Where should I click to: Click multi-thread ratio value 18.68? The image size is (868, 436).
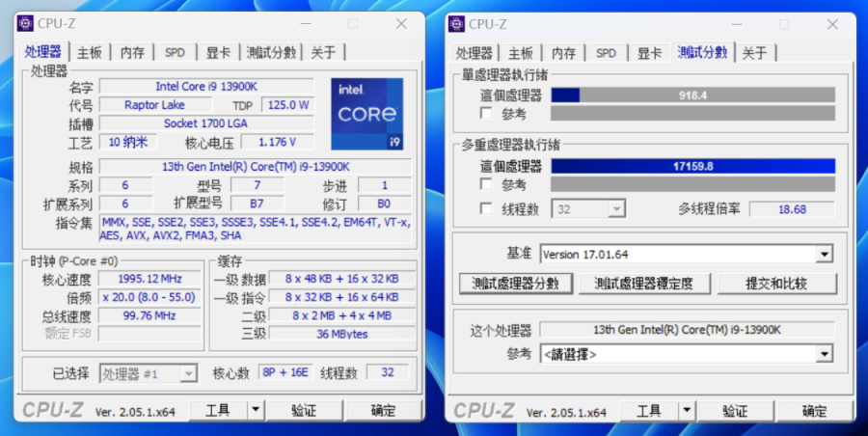click(x=792, y=209)
